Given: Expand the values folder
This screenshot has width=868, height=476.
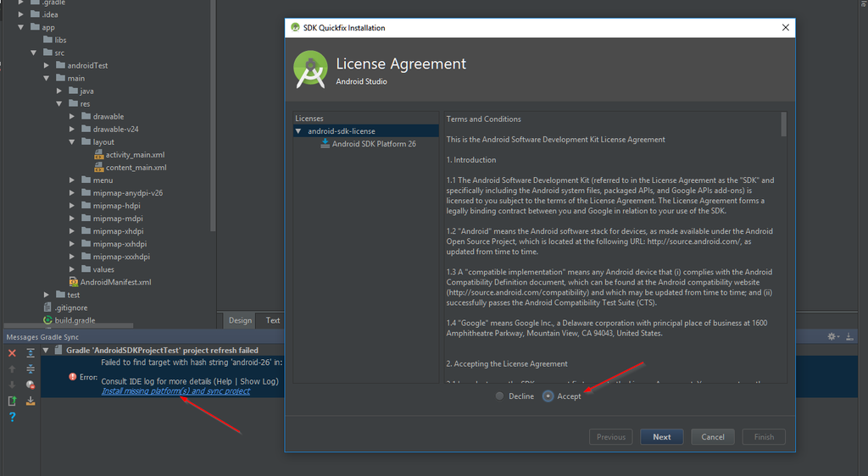Looking at the screenshot, I should tap(72, 269).
